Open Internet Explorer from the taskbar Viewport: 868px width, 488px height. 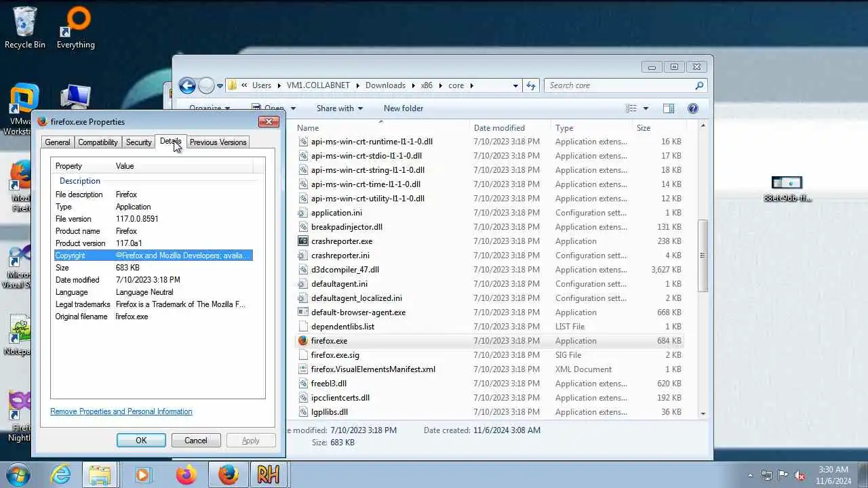pos(60,474)
